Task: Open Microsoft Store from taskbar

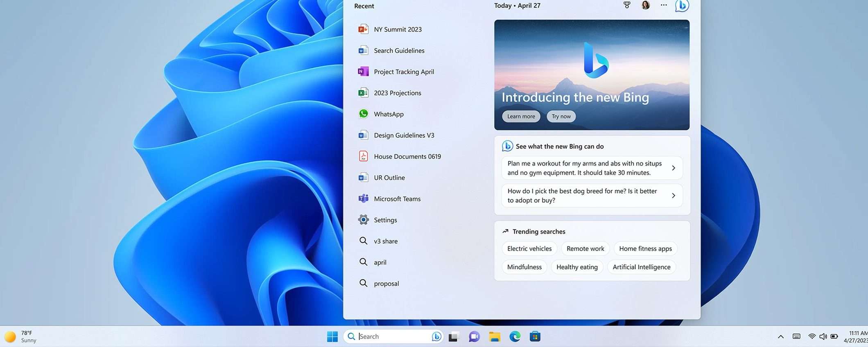Action: coord(535,336)
